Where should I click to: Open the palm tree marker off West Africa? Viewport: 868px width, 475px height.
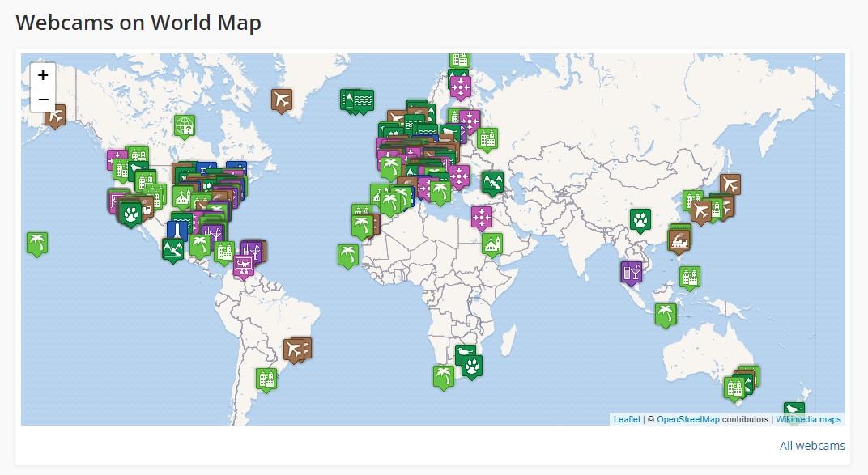pos(348,256)
